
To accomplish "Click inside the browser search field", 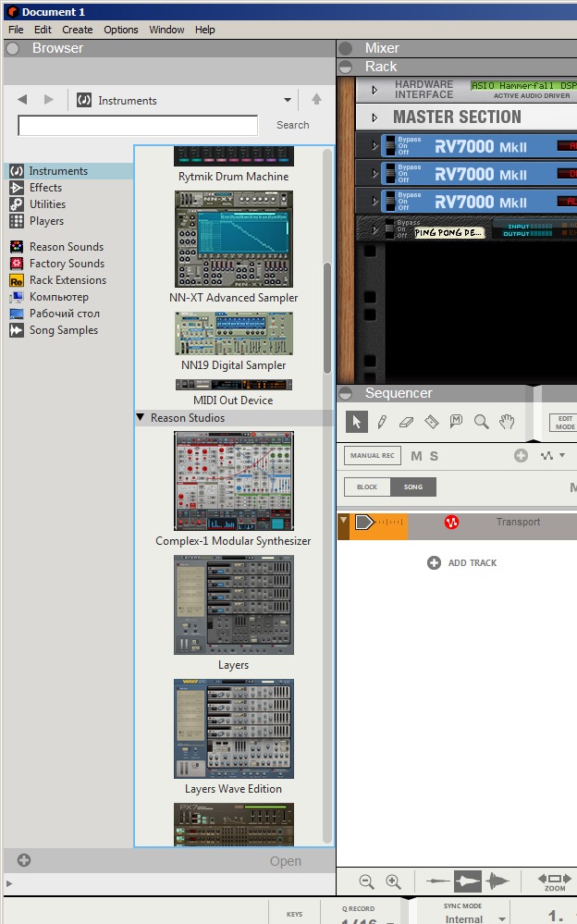I will tap(138, 126).
